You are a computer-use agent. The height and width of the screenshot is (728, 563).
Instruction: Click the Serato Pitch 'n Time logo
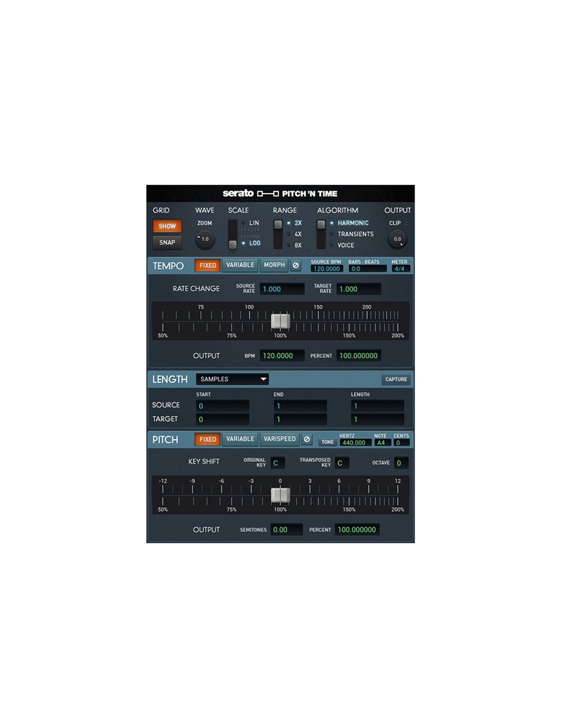280,194
